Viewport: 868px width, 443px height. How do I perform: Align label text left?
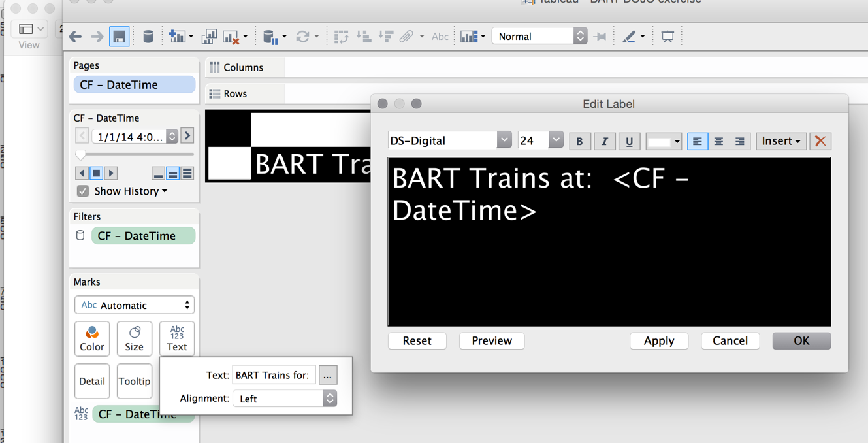(698, 141)
